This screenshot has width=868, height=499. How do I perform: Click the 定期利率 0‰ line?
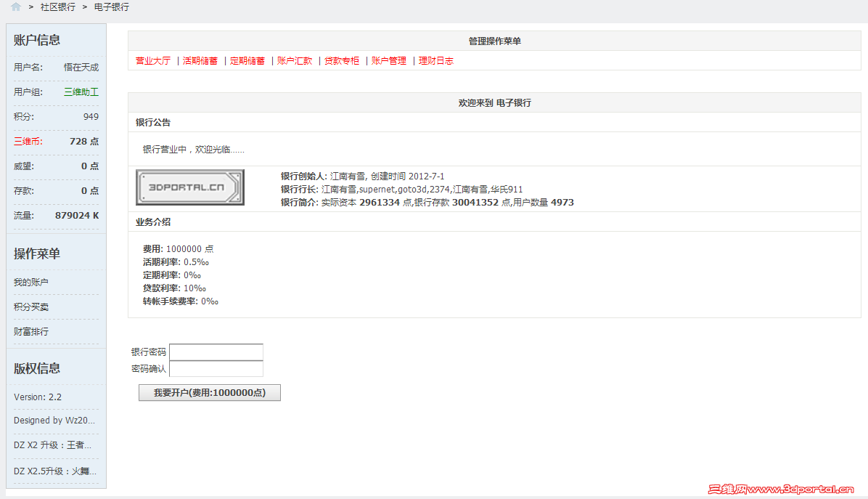[171, 275]
